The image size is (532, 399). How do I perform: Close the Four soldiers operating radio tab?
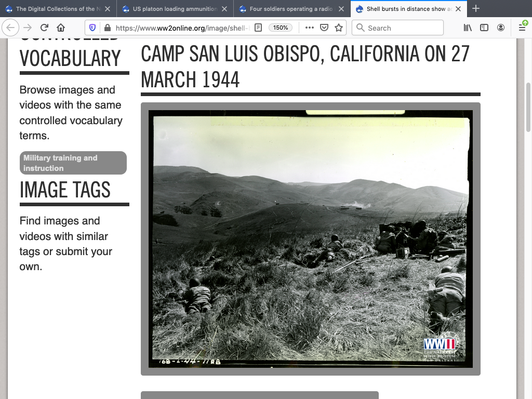point(341,9)
